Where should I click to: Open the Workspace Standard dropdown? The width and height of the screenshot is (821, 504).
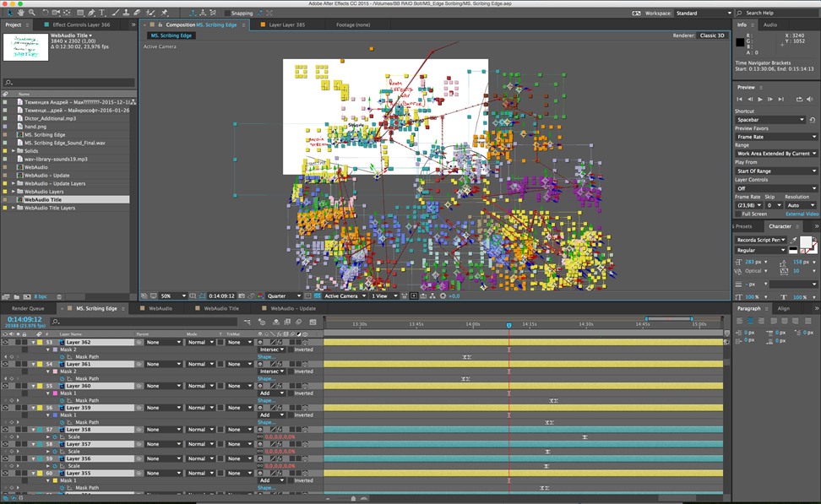[x=703, y=14]
